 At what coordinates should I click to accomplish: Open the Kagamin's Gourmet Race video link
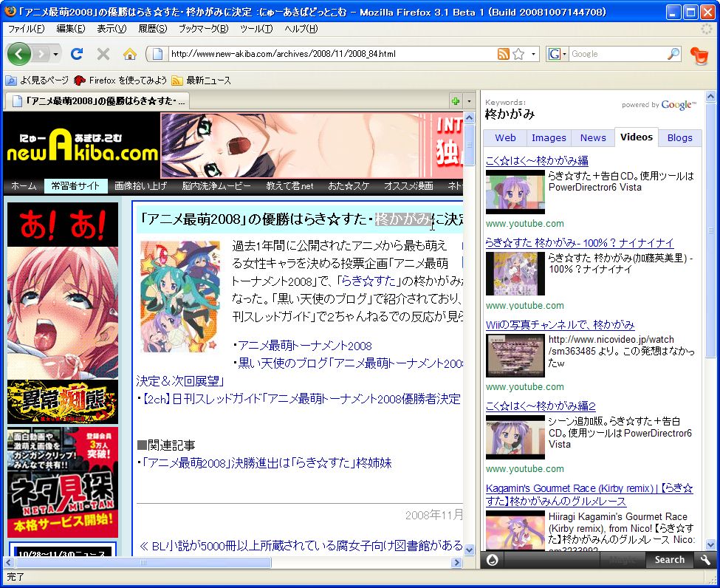coord(589,494)
